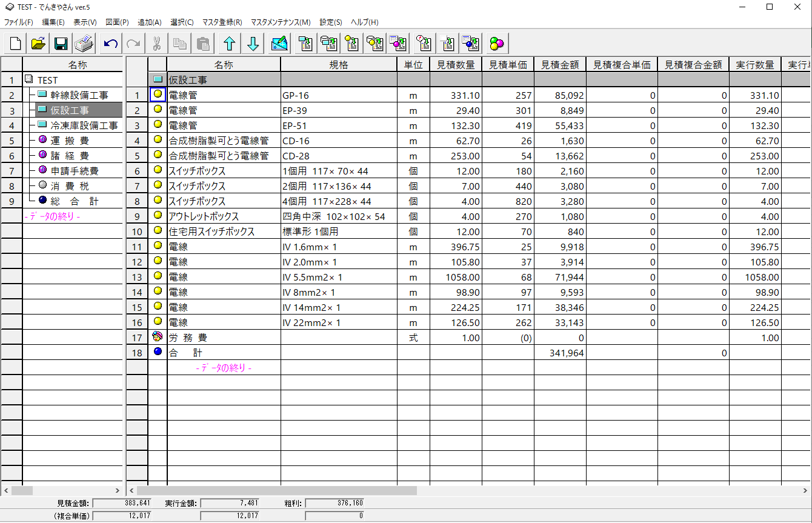Image resolution: width=812 pixels, height=523 pixels.
Task: Click the Undo arrow icon
Action: pyautogui.click(x=110, y=43)
